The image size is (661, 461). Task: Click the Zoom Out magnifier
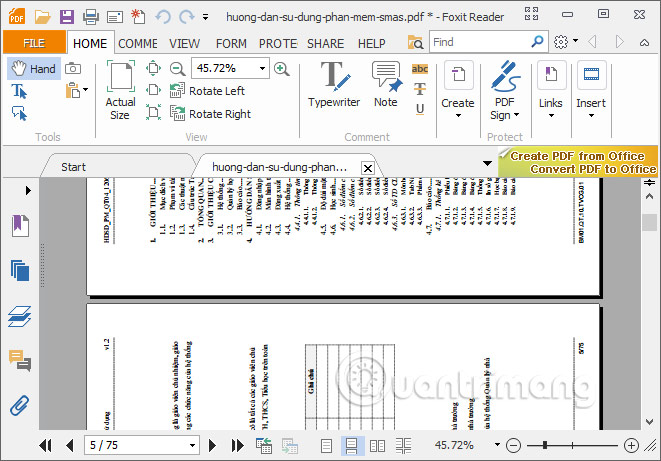[177, 68]
